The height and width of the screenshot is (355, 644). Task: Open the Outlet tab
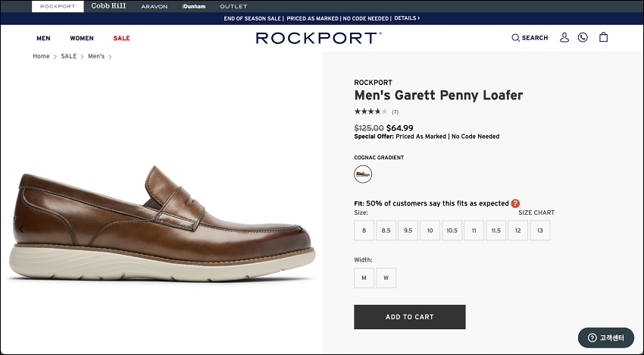[x=233, y=7]
